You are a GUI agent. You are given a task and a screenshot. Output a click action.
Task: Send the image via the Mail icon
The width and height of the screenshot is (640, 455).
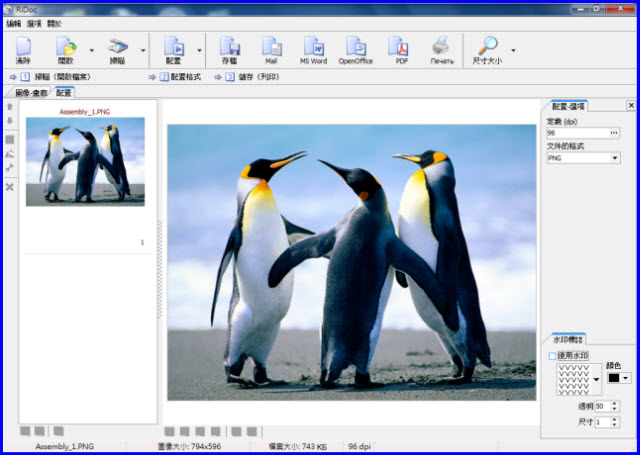(270, 48)
